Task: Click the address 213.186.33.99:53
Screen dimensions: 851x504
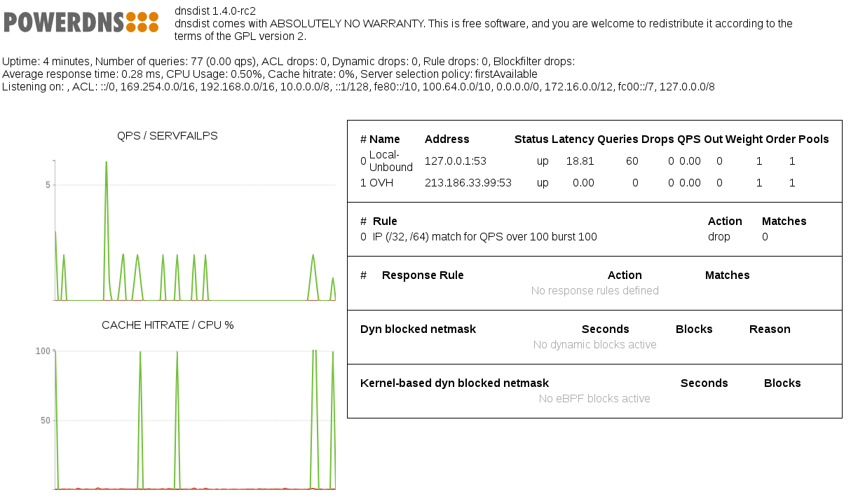Action: 468,183
